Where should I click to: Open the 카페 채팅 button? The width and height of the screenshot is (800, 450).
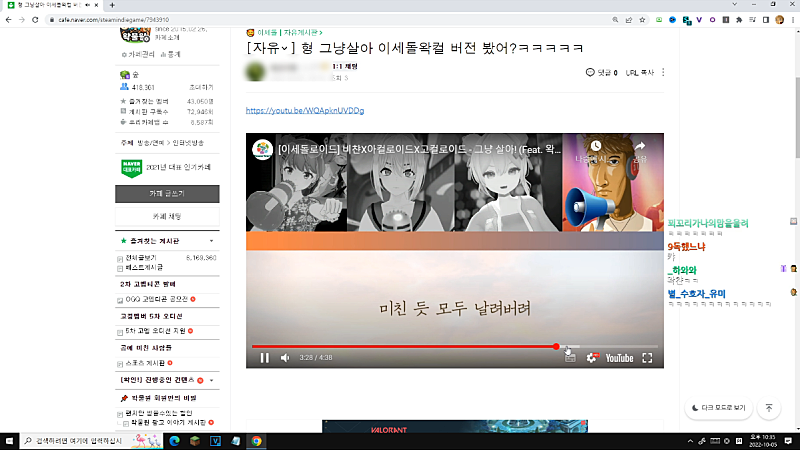click(x=167, y=216)
